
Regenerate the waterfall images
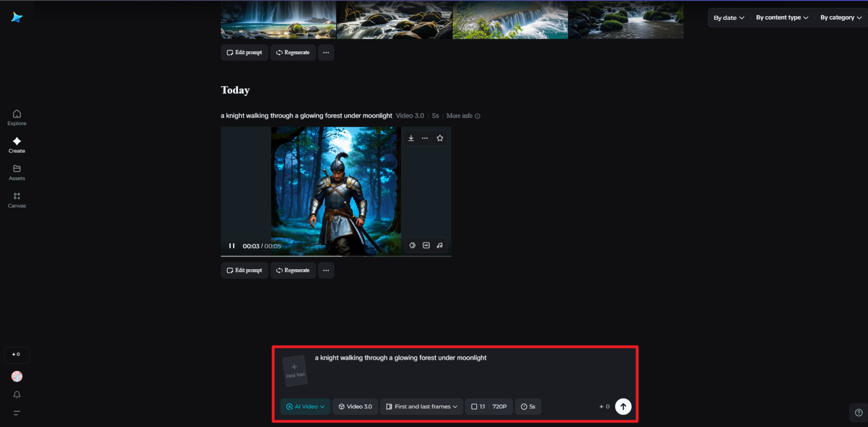(293, 52)
